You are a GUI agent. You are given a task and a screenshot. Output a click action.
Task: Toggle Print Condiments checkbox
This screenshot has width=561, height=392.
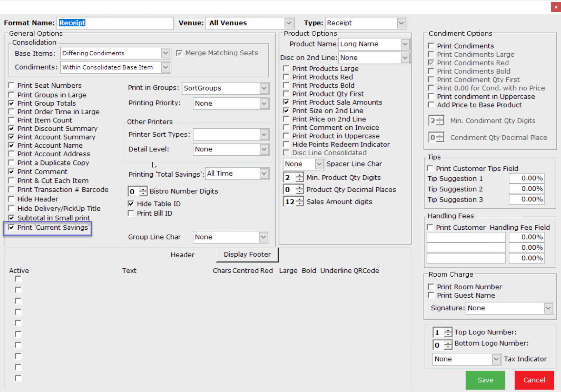tap(431, 46)
